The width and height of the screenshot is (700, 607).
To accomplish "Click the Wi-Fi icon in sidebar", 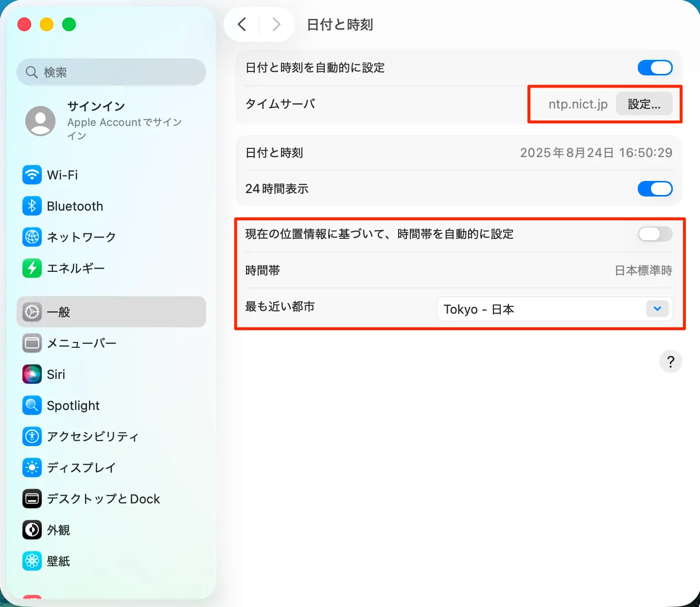I will click(32, 175).
